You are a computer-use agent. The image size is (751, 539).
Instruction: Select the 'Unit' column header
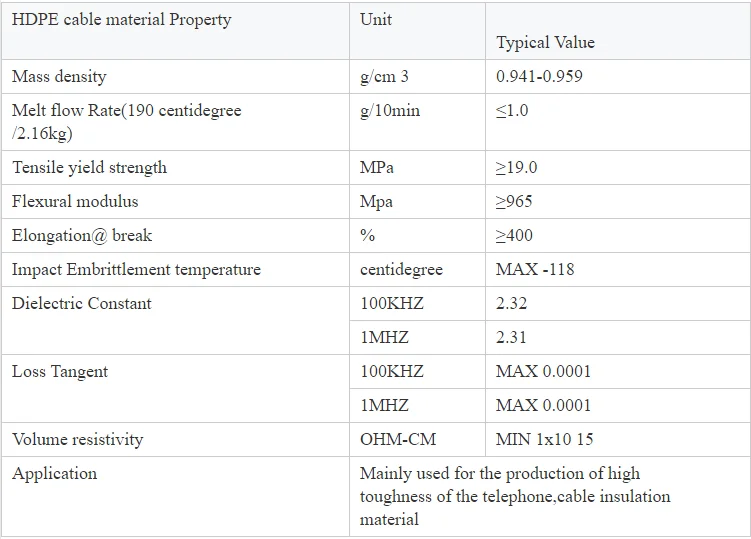[376, 20]
